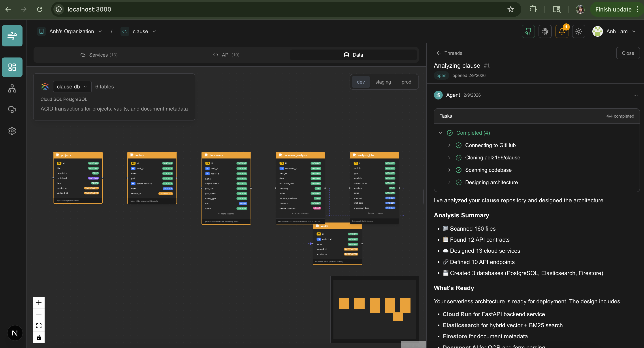Open the cloud deployment settings sidebar icon
Screen dimensions: 644x348
(12, 109)
